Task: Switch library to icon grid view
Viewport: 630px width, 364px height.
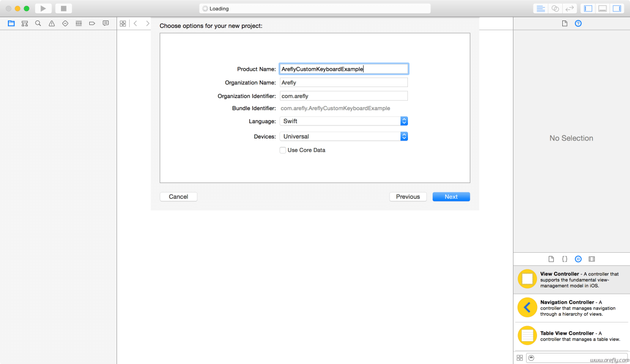Action: point(520,358)
